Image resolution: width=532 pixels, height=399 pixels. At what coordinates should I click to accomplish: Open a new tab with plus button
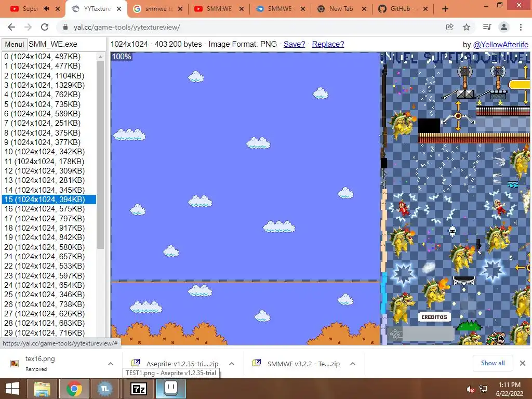[445, 9]
